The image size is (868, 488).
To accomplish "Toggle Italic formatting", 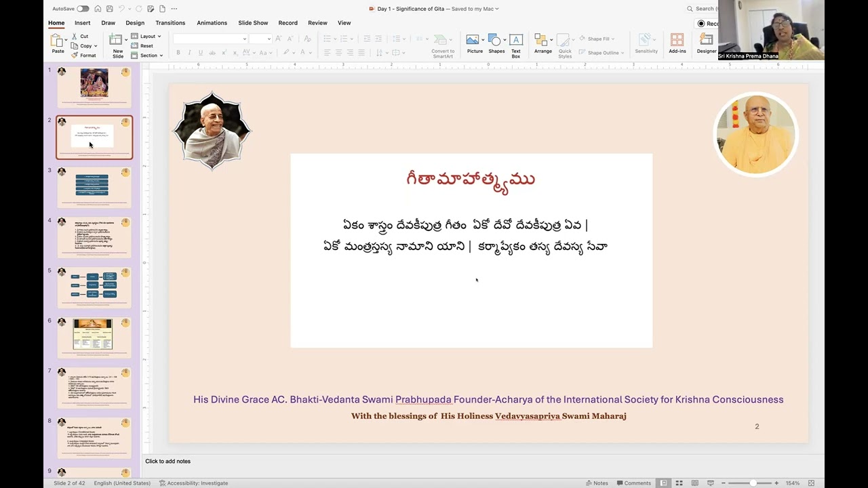I will (x=189, y=52).
